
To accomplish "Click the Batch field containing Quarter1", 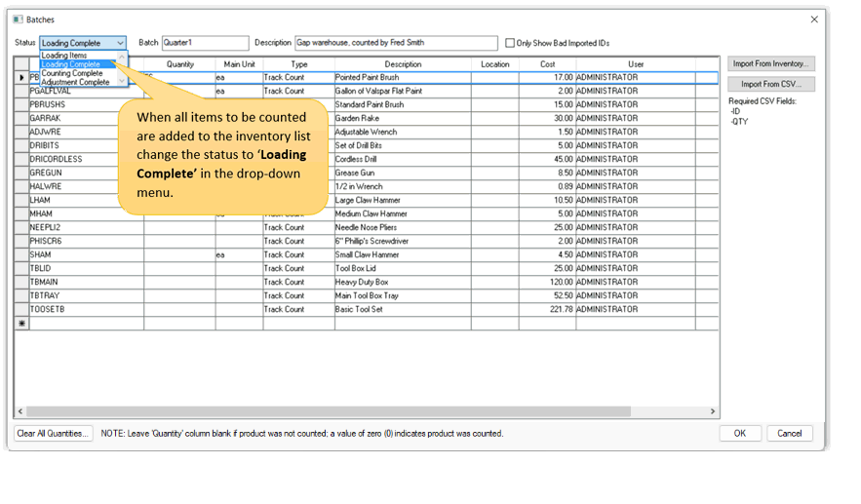I will click(205, 43).
